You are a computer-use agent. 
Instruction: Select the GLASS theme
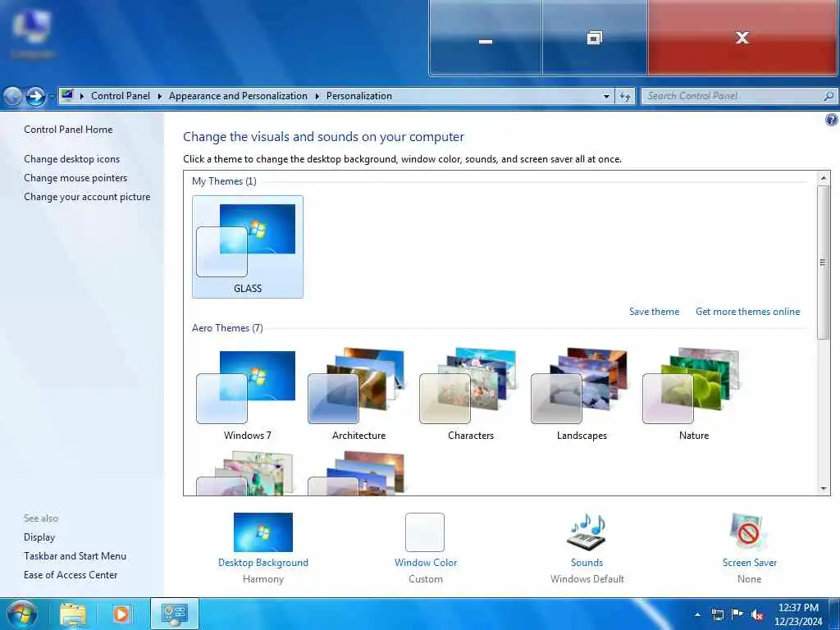point(248,247)
